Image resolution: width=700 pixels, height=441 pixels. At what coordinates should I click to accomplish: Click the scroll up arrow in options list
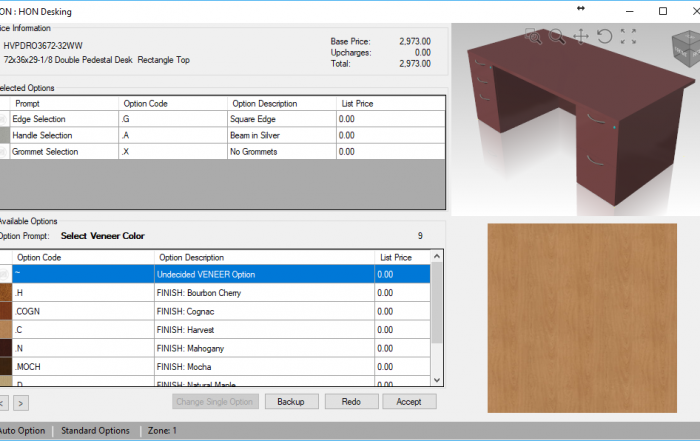437,256
